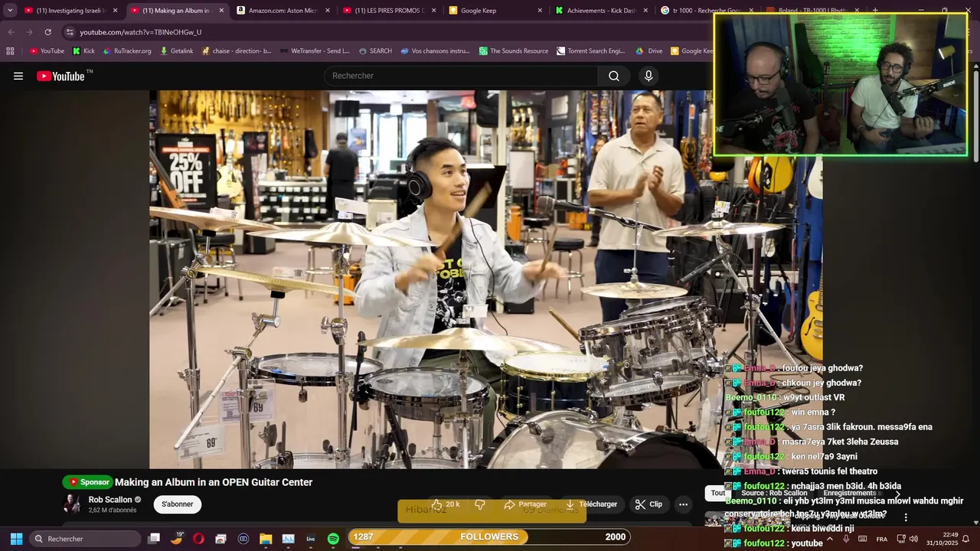Select the Tout filter chip

pyautogui.click(x=717, y=494)
